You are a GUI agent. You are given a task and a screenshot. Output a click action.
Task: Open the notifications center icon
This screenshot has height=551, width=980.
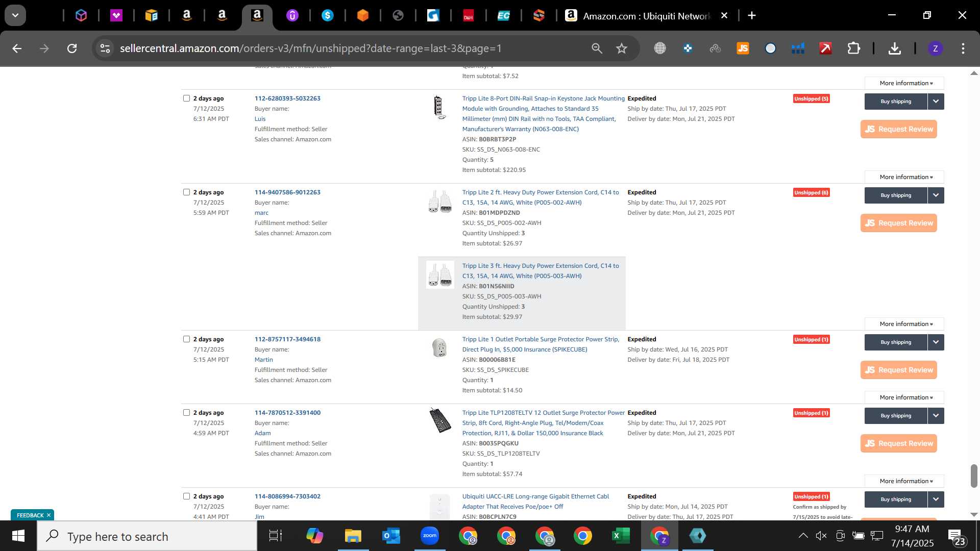[x=955, y=537]
